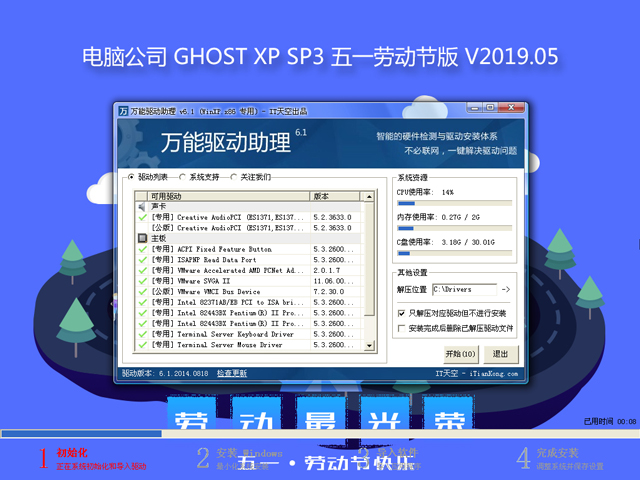Click the 解压位置 path input field
The image size is (640, 480).
tap(463, 289)
